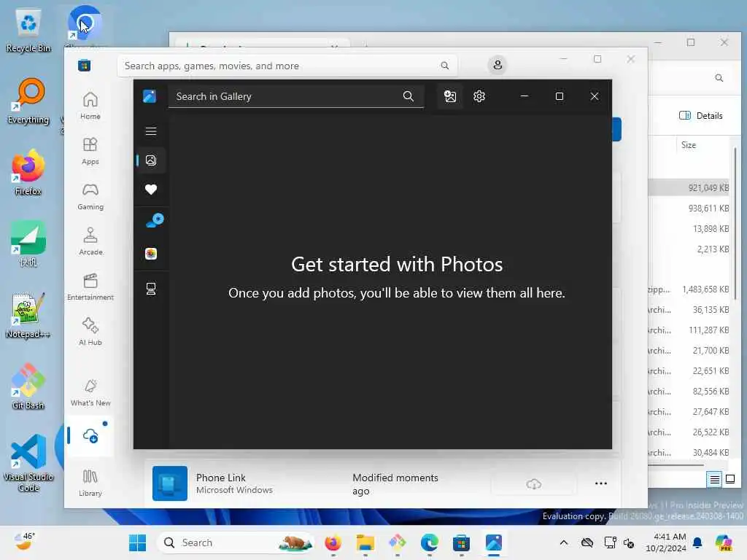The width and height of the screenshot is (747, 560).
Task: Open Copilot preview icon in taskbar
Action: click(x=724, y=542)
